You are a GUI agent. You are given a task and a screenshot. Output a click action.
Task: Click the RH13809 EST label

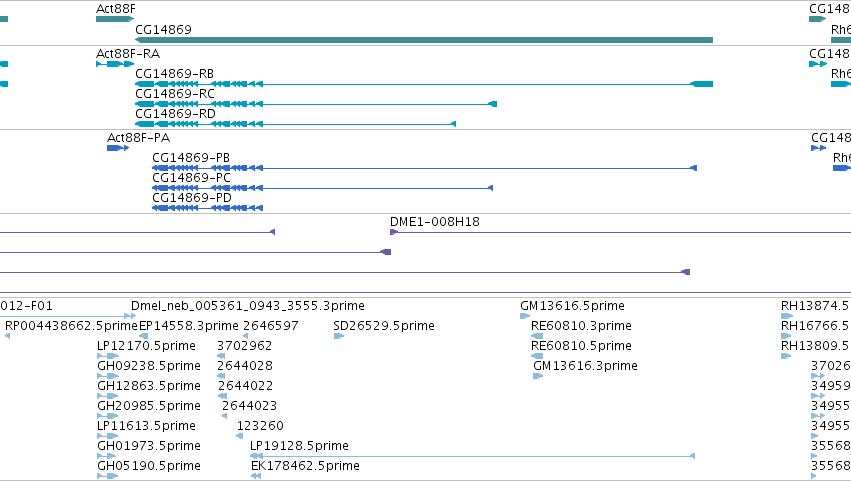[x=816, y=346]
